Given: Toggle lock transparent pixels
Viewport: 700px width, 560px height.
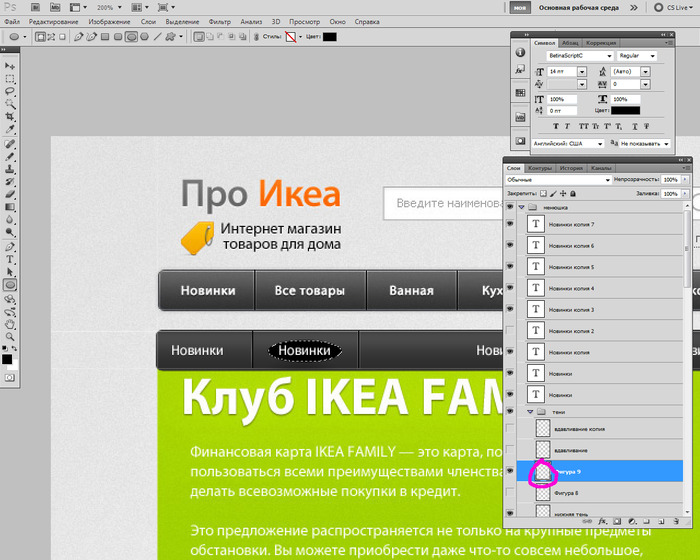Looking at the screenshot, I should pos(543,193).
